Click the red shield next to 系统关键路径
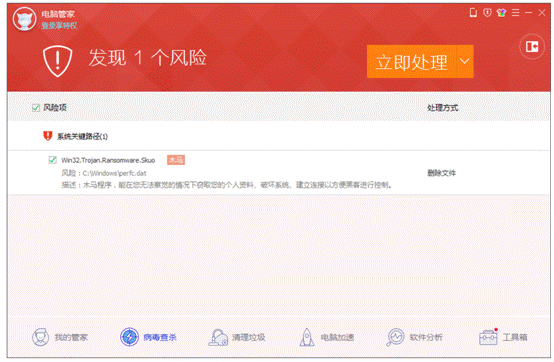554x362 pixels. [x=48, y=136]
